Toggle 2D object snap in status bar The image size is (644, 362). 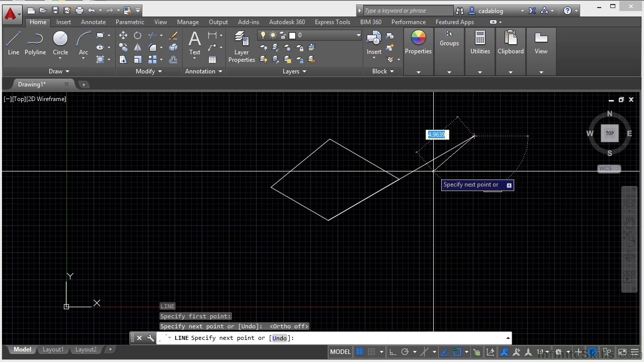(x=457, y=352)
